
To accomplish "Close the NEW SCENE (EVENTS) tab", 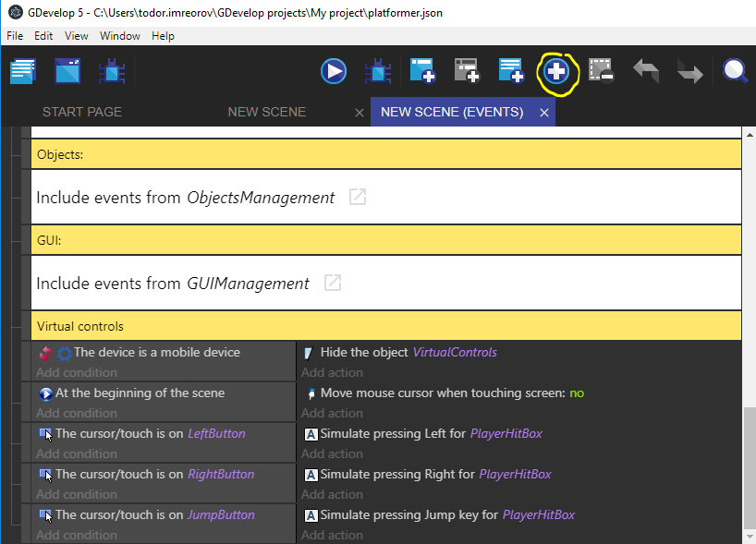I will tap(543, 111).
